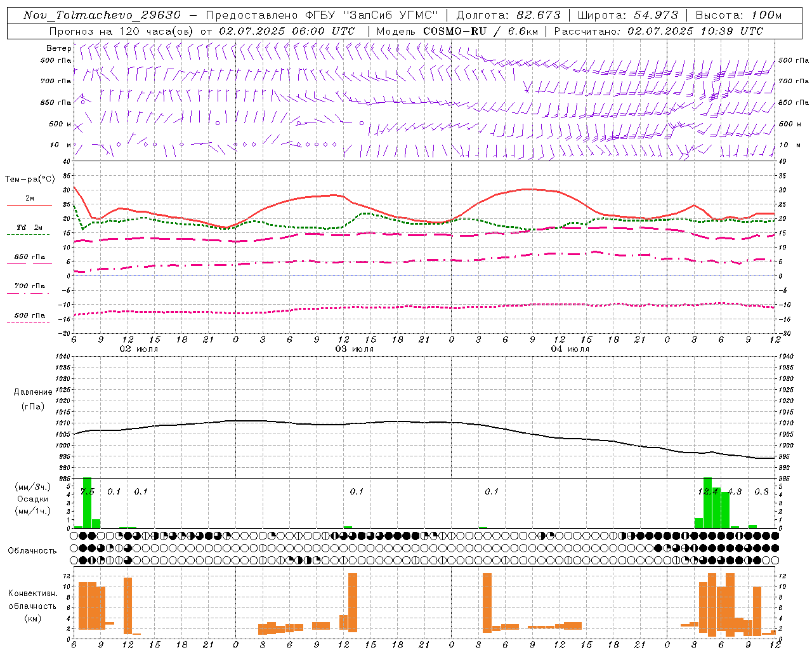Select the Давление pressure panel label

pyautogui.click(x=33, y=392)
